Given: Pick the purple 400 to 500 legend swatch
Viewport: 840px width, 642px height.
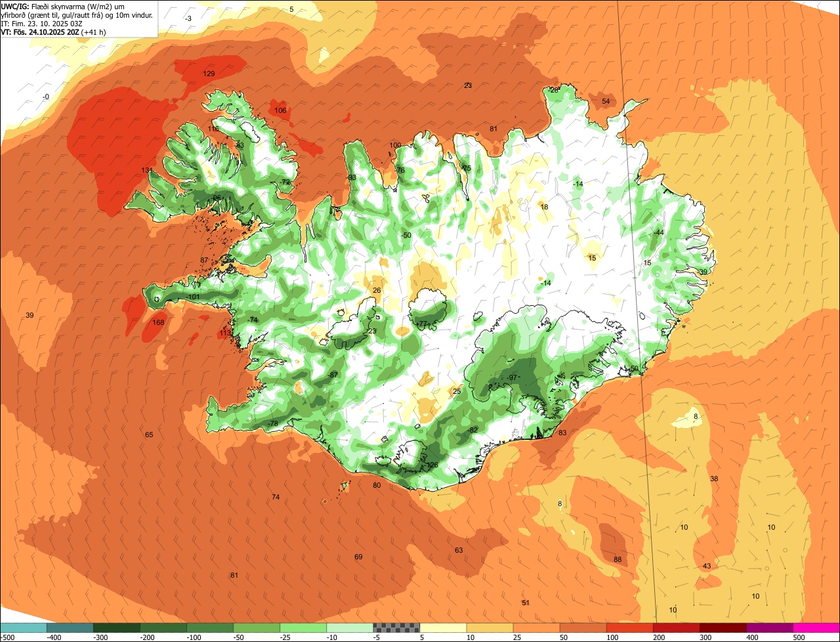Looking at the screenshot, I should (x=769, y=628).
